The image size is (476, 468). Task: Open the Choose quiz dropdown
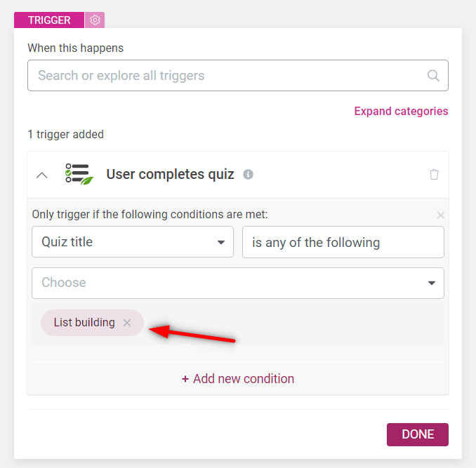pyautogui.click(x=238, y=283)
